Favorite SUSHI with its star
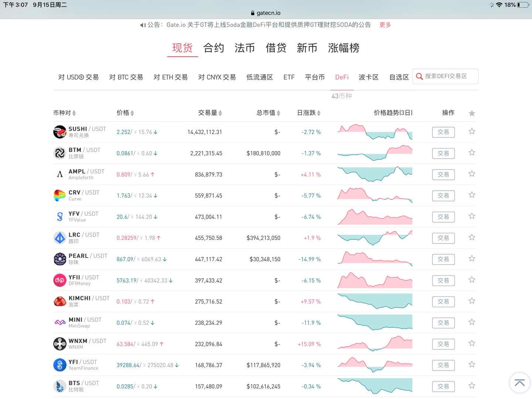 click(x=472, y=131)
